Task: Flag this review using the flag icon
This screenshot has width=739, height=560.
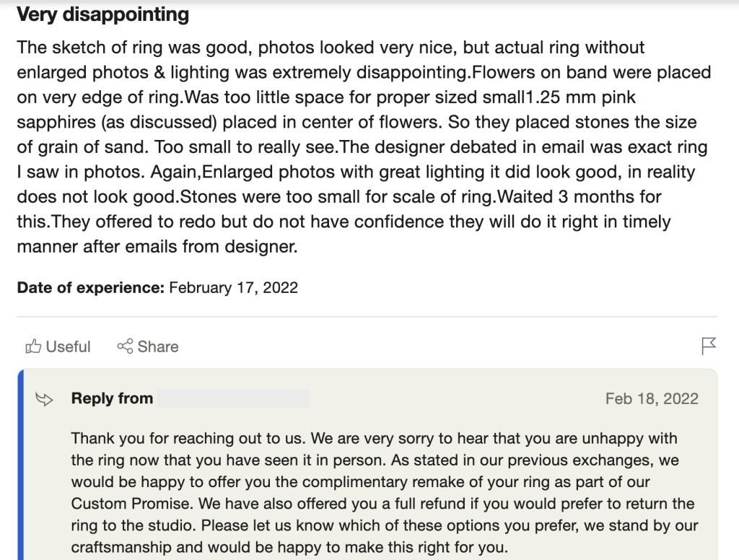Action: click(709, 346)
